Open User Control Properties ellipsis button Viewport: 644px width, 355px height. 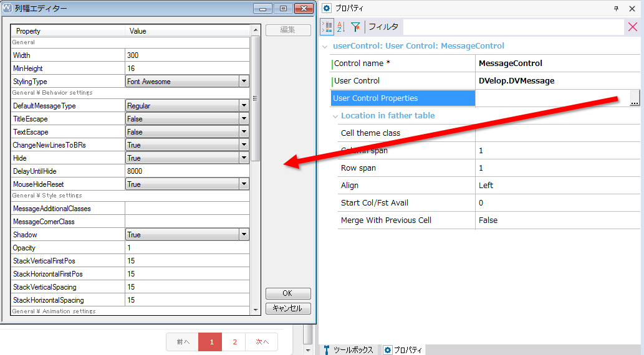tap(635, 98)
